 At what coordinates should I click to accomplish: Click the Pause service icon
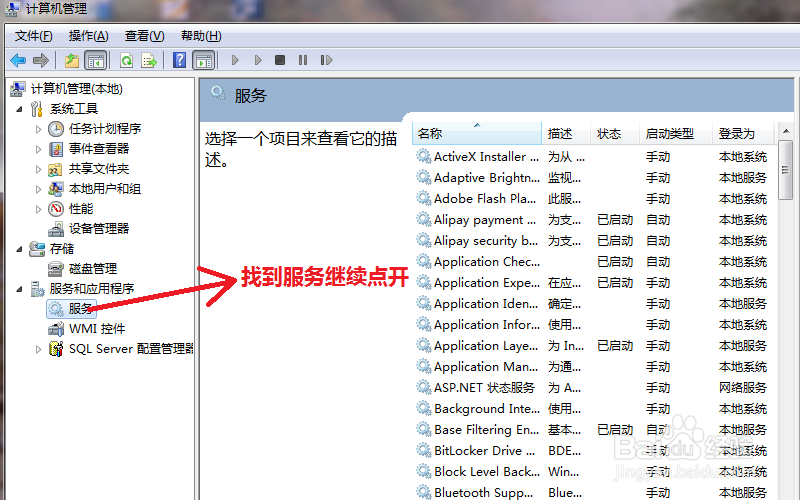coord(303,60)
